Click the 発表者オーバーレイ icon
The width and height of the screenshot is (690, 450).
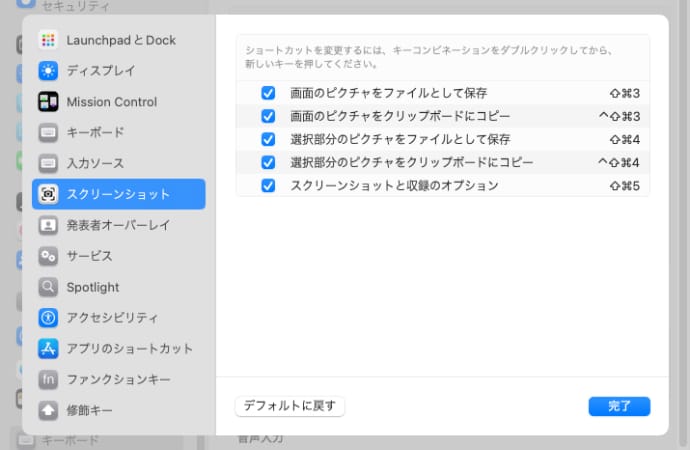coord(49,225)
